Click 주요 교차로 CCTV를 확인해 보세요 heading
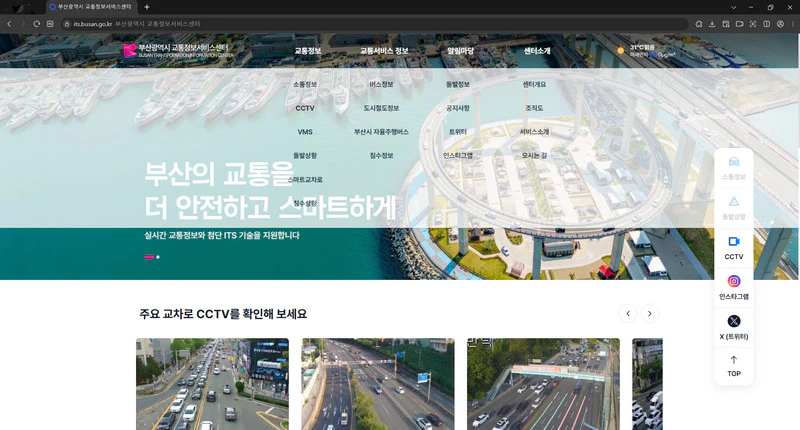800x430 pixels. (x=223, y=314)
